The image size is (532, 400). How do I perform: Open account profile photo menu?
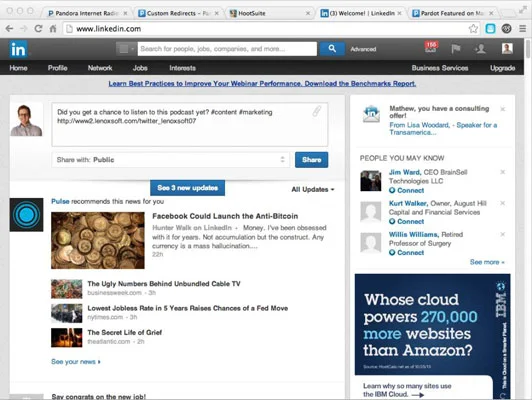click(x=507, y=49)
